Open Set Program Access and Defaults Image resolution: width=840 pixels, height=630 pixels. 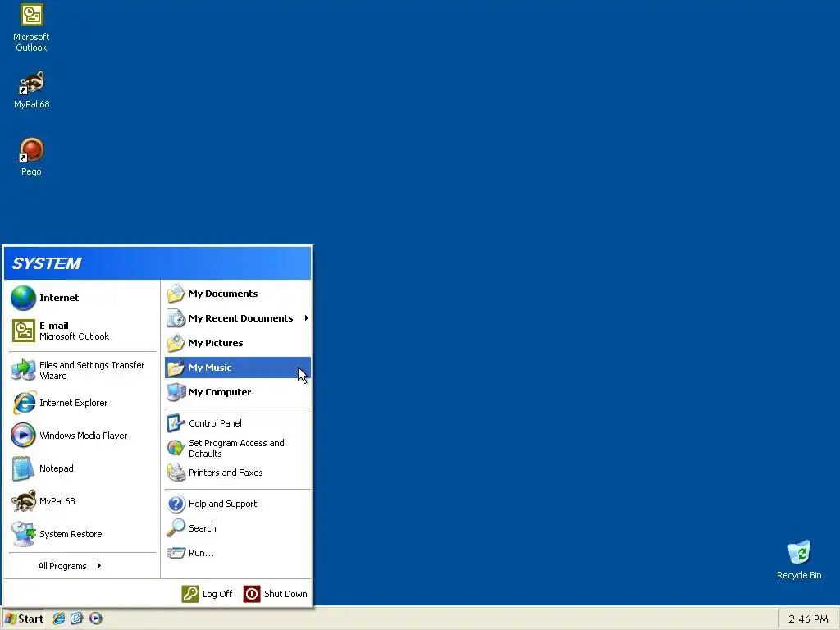(x=237, y=448)
